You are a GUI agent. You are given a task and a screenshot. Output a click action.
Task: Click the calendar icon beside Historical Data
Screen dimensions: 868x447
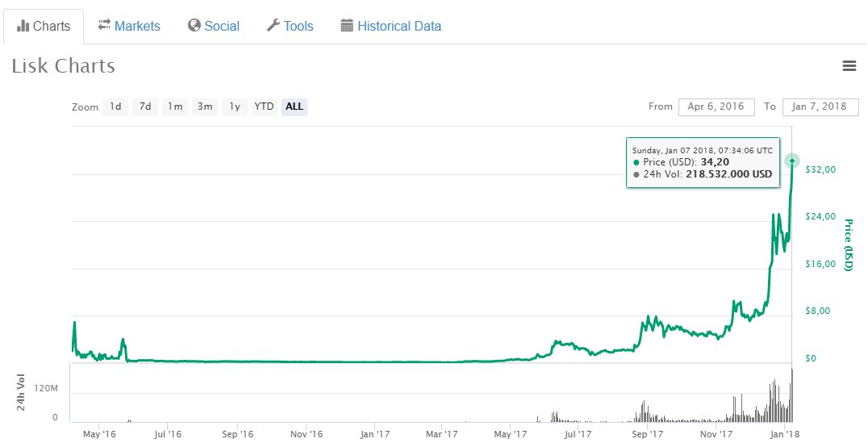[347, 25]
